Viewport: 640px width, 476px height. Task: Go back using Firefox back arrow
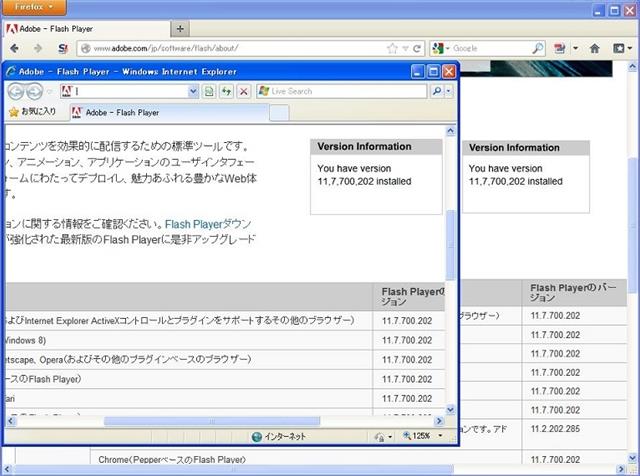[x=14, y=49]
